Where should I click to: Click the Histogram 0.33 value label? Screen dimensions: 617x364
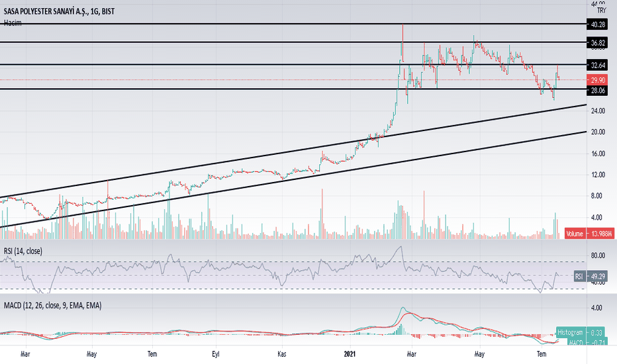tap(582, 332)
